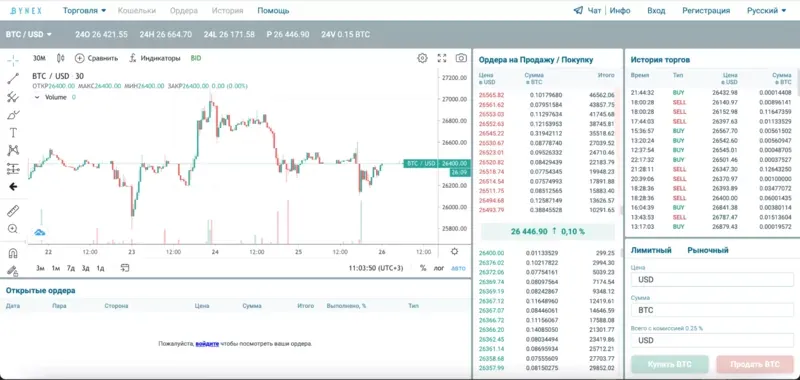Open axis settings gear at chart bottom

(455, 251)
